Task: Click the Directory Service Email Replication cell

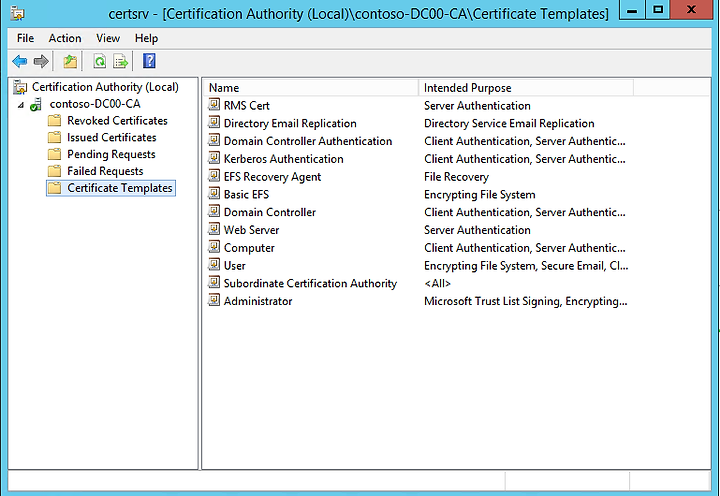Action: point(509,123)
